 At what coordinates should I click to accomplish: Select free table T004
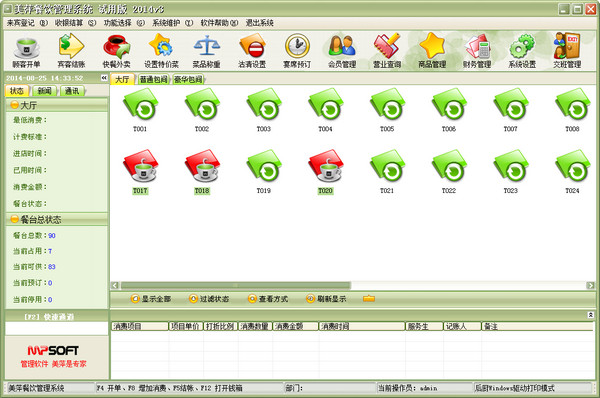click(x=326, y=110)
